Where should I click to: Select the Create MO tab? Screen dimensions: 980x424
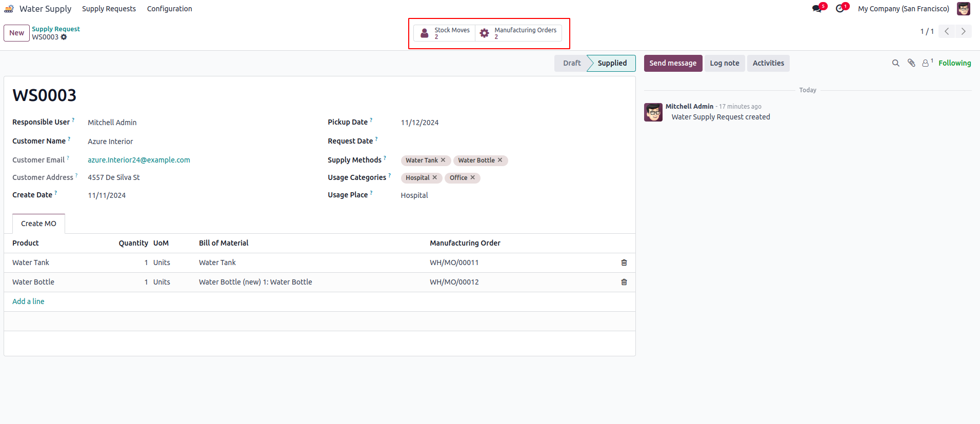(38, 224)
